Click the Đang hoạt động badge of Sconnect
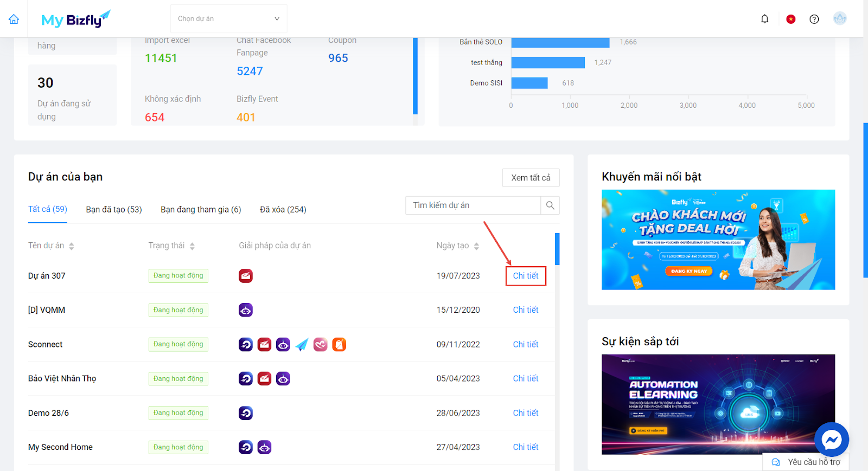 (178, 344)
